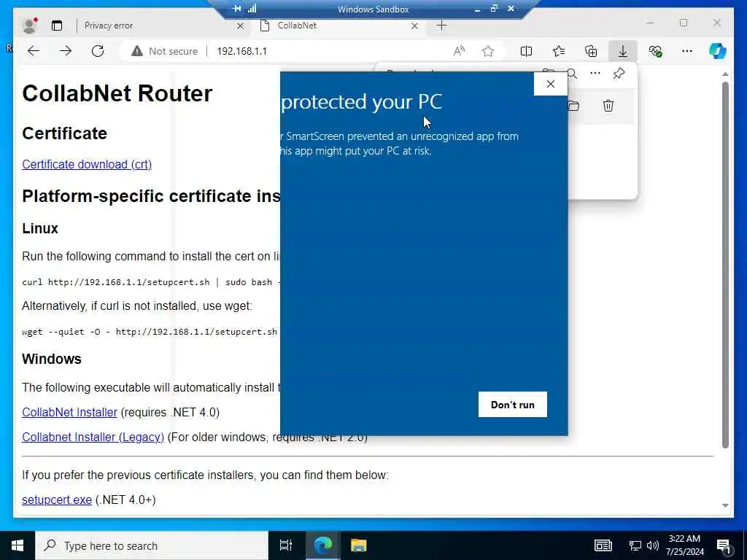747x560 pixels.
Task: Close the Privacy error tab
Action: (240, 26)
